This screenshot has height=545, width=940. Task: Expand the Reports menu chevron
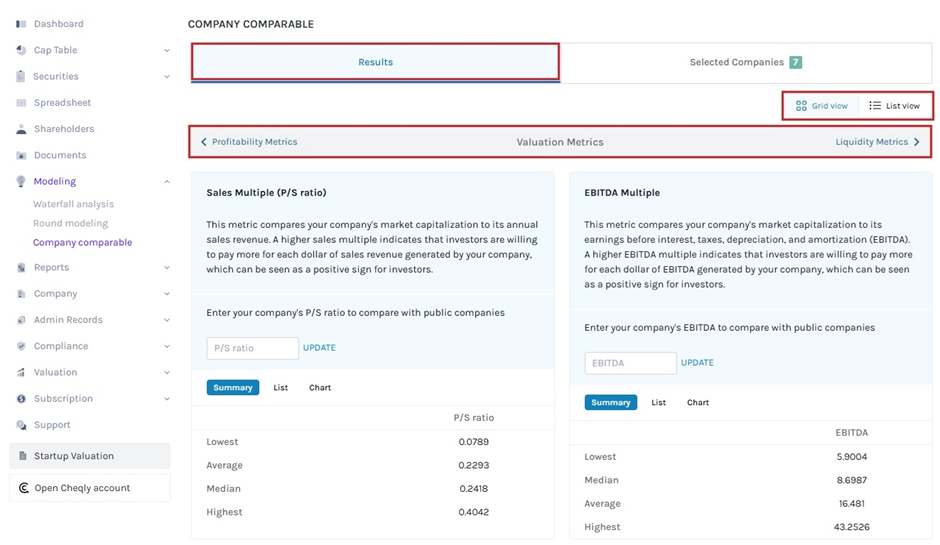tap(167, 267)
